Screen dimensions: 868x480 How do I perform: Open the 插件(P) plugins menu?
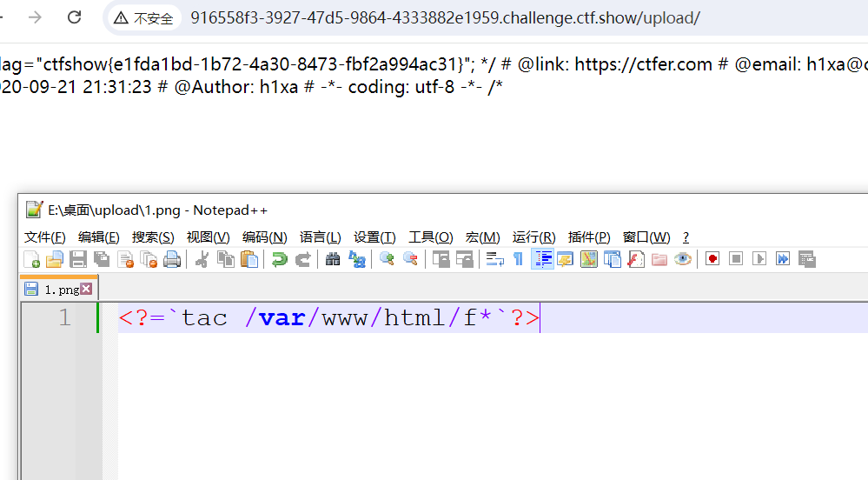pyautogui.click(x=589, y=237)
